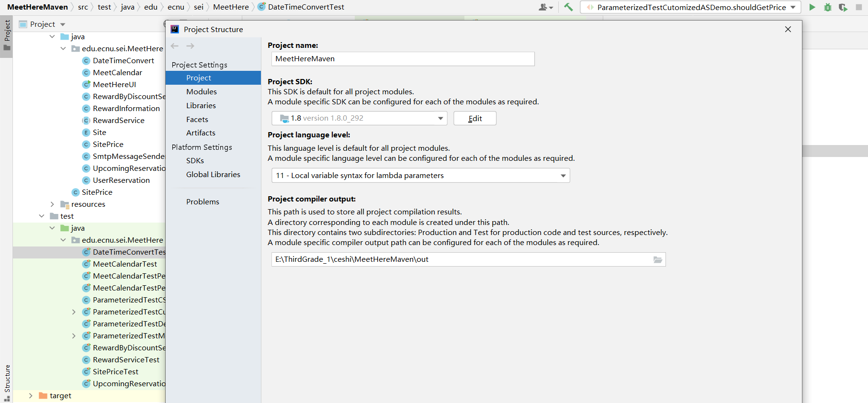Run with coverage shield icon
This screenshot has height=403, width=868.
(x=843, y=7)
